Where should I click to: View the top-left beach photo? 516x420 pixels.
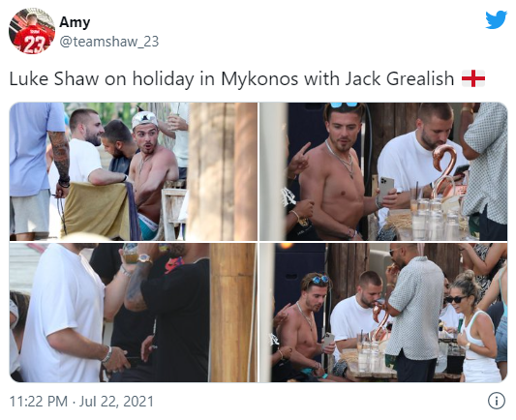(x=134, y=171)
